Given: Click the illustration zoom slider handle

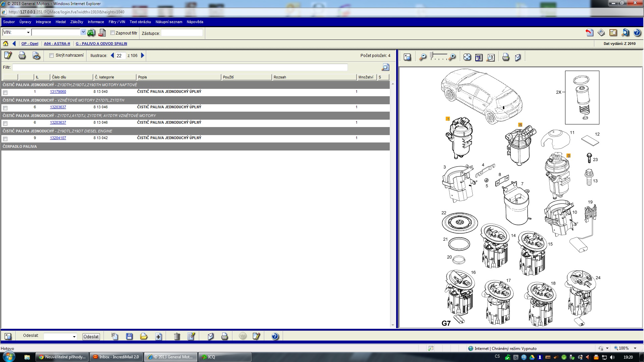Looking at the screenshot, I should [431, 55].
